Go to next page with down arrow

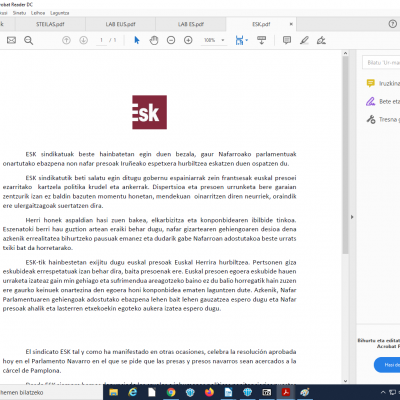pos(83,40)
